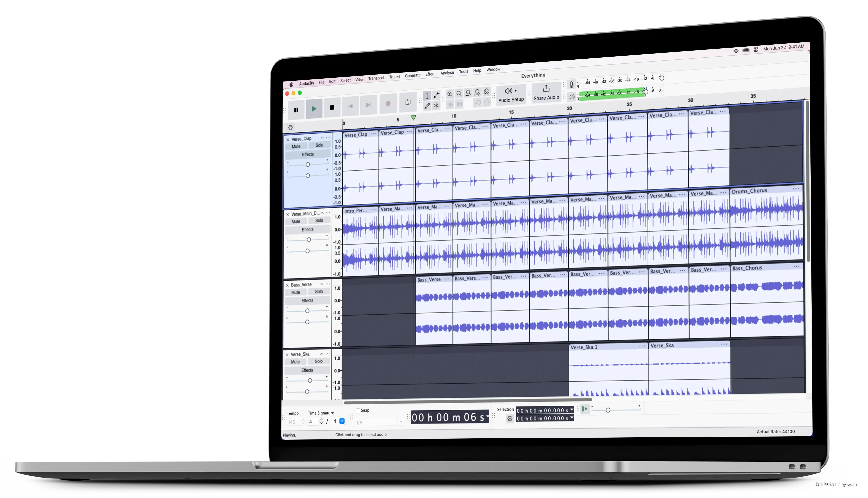Image resolution: width=868 pixels, height=498 pixels.
Task: Activate the Multi-tool
Action: (x=436, y=105)
